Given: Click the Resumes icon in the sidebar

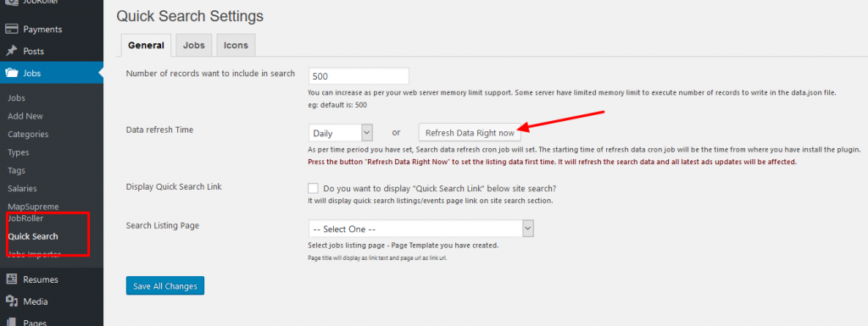Looking at the screenshot, I should tap(12, 279).
